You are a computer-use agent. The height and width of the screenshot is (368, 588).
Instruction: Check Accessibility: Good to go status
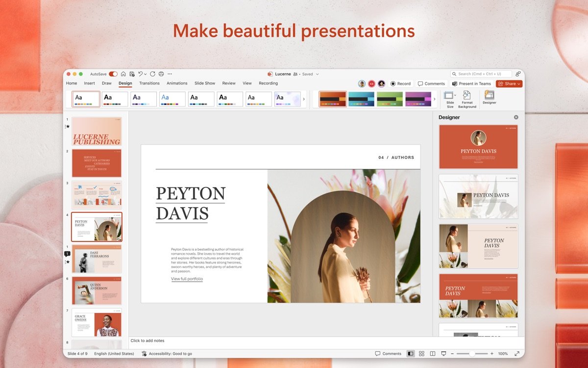(x=169, y=353)
